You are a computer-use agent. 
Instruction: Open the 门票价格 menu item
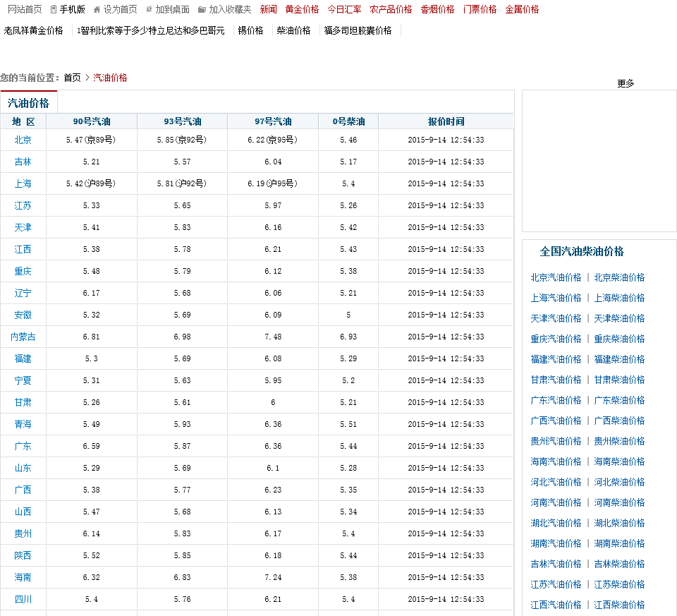pyautogui.click(x=480, y=9)
